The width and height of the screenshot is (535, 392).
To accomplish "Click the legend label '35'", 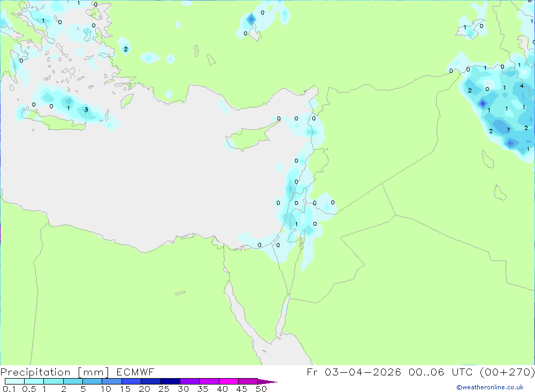I will (x=203, y=389).
